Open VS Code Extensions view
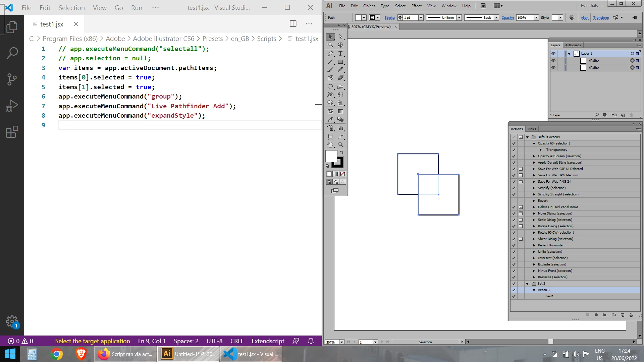This screenshot has width=644, height=362. point(12,132)
